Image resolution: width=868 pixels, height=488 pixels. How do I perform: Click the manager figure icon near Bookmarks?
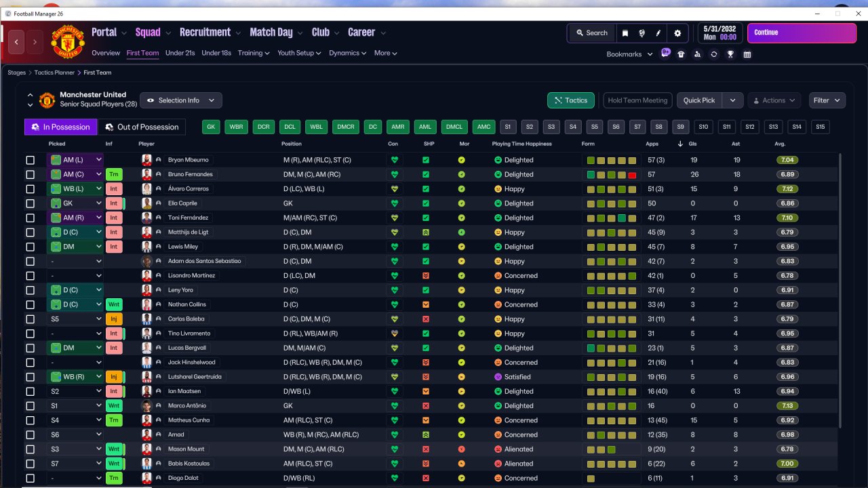[697, 54]
